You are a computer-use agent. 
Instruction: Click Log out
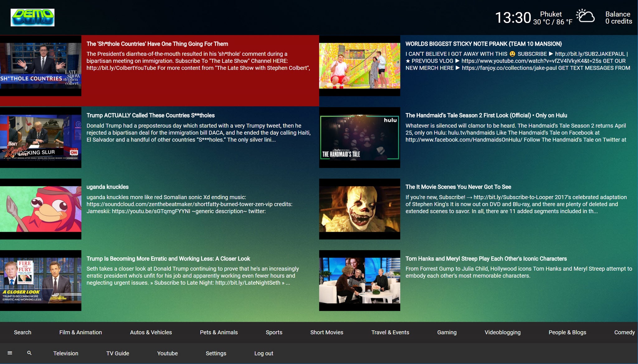pos(264,353)
